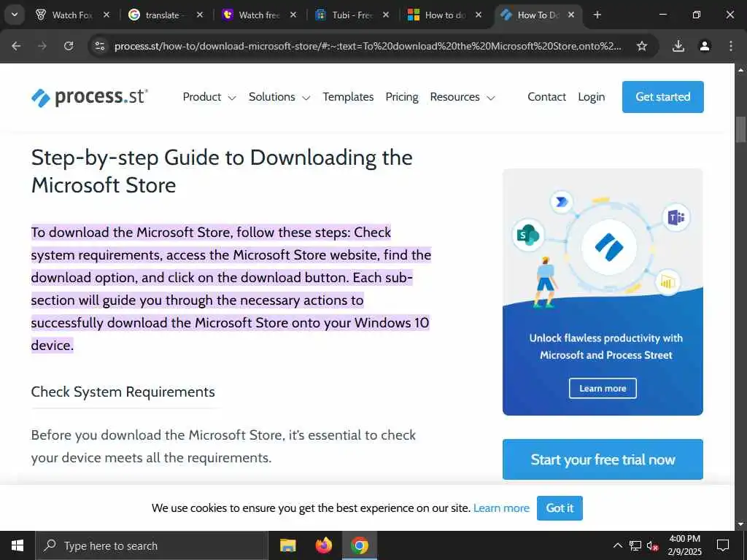Click the page vertical scrollbar thumb

click(x=740, y=129)
